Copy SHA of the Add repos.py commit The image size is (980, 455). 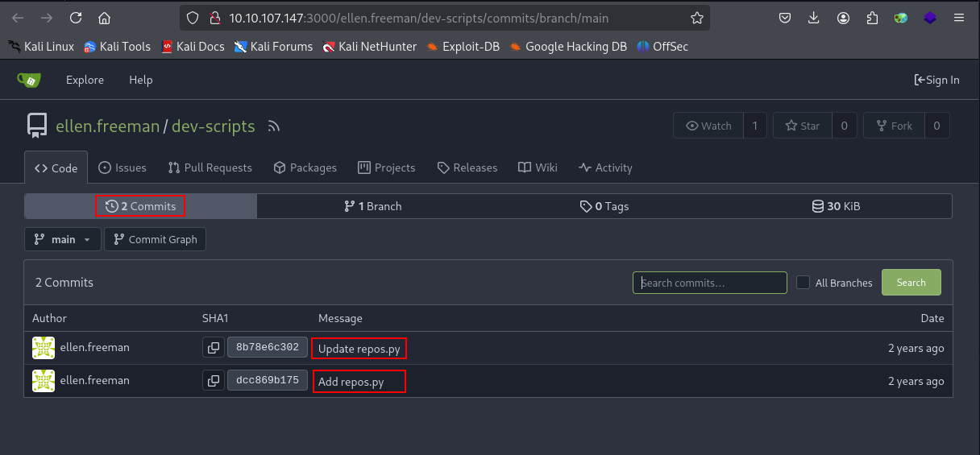213,380
